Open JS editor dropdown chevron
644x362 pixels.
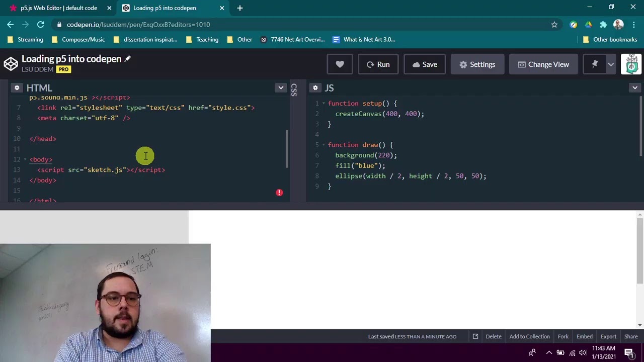pos(635,88)
